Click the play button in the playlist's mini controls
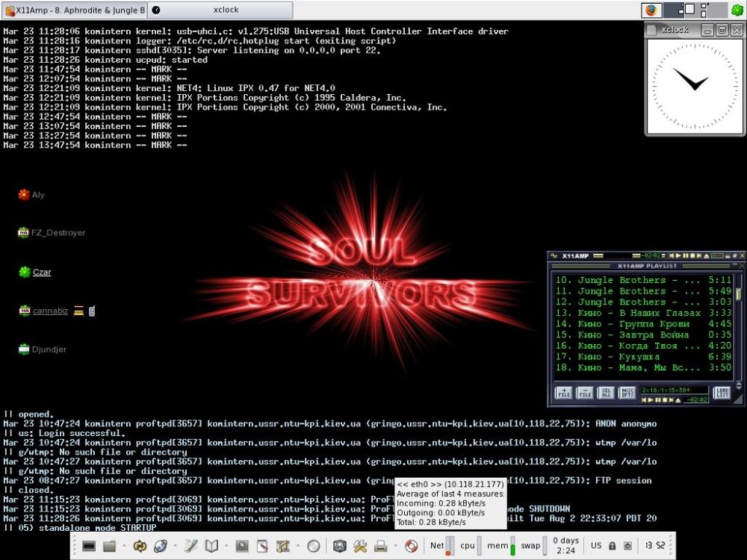This screenshot has height=560, width=747. [x=651, y=400]
